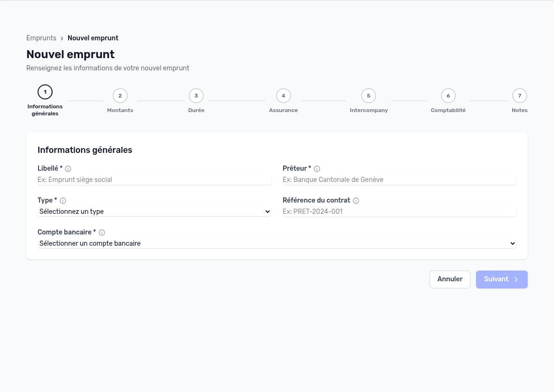Image resolution: width=554 pixels, height=392 pixels.
Task: Click the Informations générales section heading
Action: click(85, 150)
